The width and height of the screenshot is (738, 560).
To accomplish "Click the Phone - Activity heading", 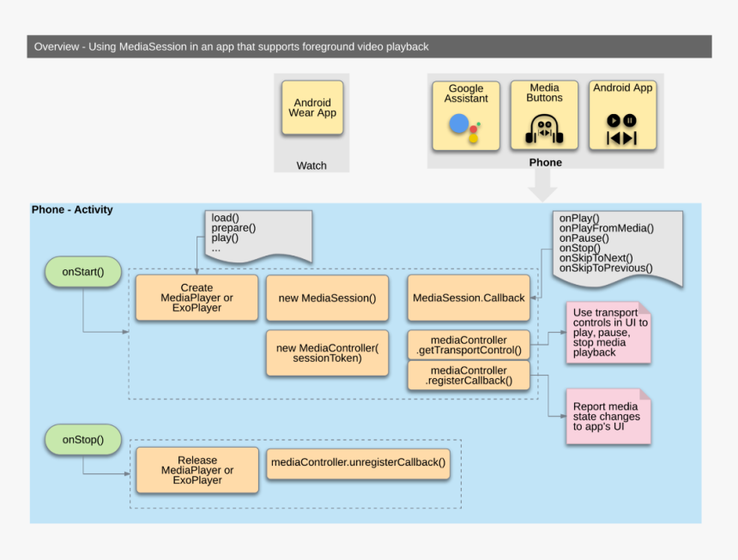I will pos(72,210).
